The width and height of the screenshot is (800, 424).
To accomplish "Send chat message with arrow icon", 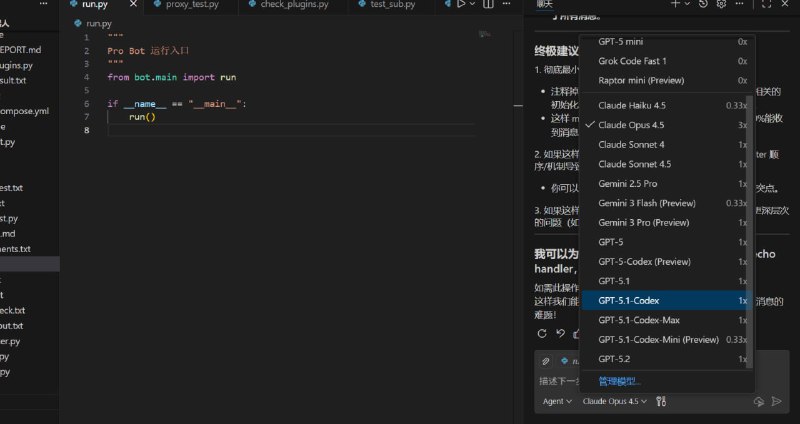I will (777, 402).
